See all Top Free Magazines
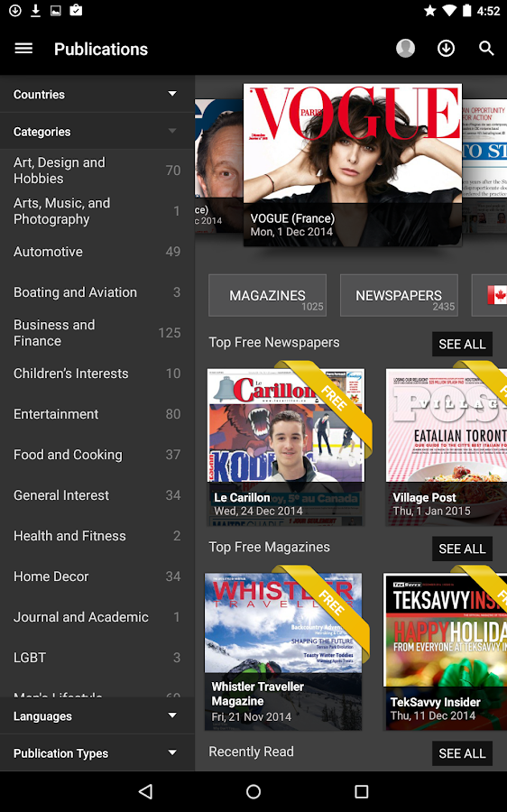The width and height of the screenshot is (507, 812). [462, 549]
